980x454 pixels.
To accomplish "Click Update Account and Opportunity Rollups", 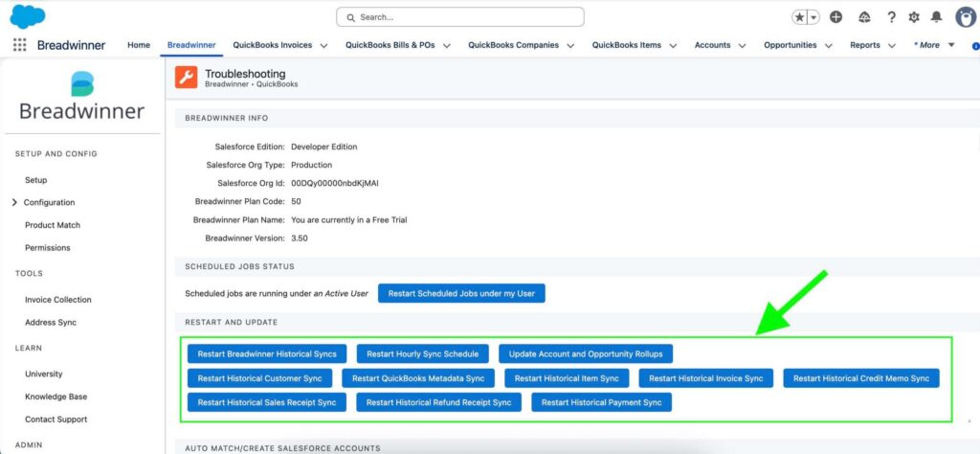I will (586, 354).
